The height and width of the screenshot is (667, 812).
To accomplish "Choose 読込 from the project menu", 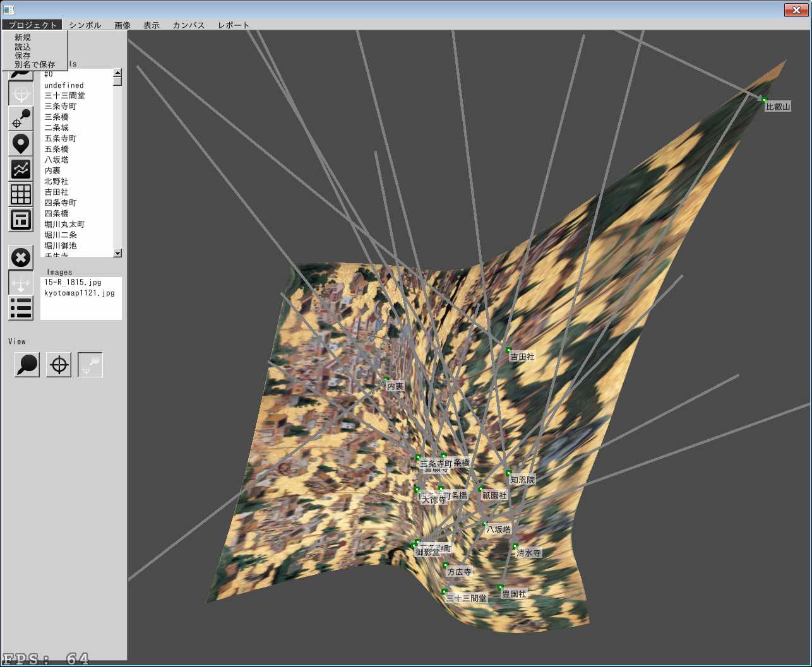I will tap(23, 47).
